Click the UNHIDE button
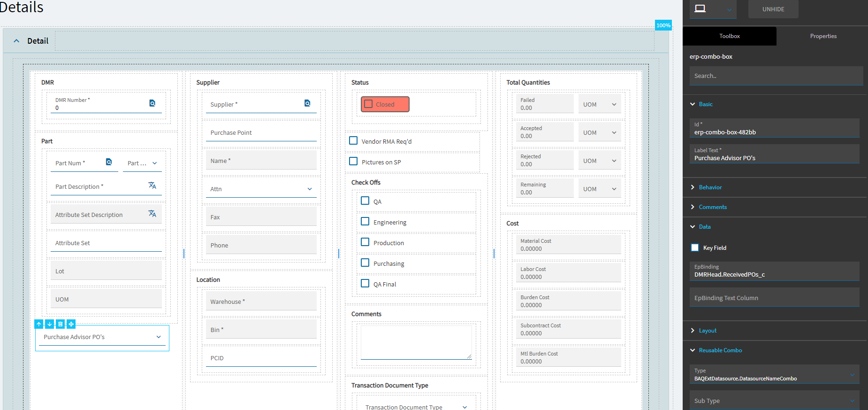Screen dimensions: 868x410 tap(773, 9)
